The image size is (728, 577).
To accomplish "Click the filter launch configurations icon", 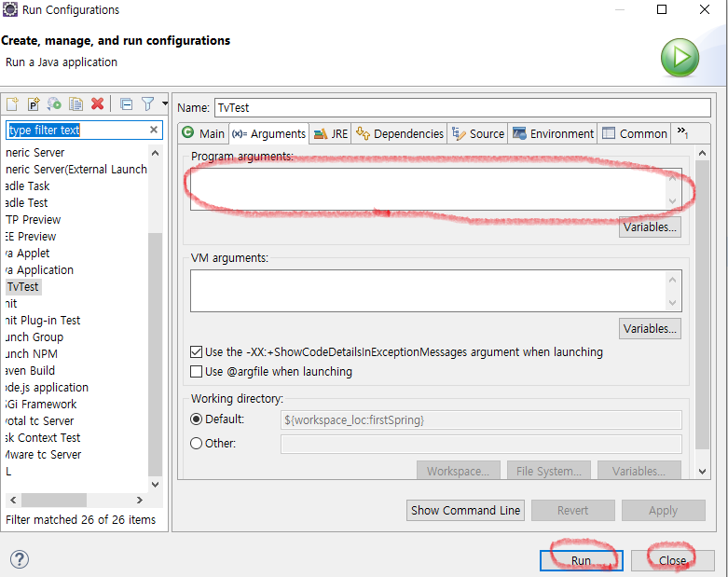I will (x=147, y=103).
